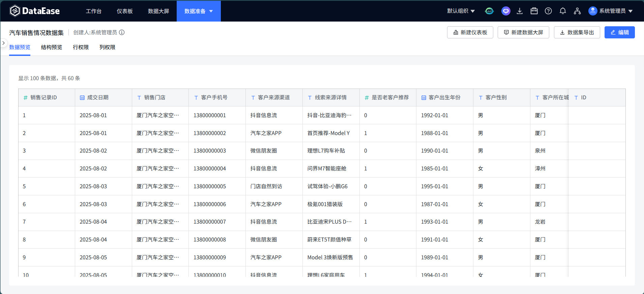This screenshot has height=294, width=644.
Task: Click the 编辑 button
Action: [619, 32]
